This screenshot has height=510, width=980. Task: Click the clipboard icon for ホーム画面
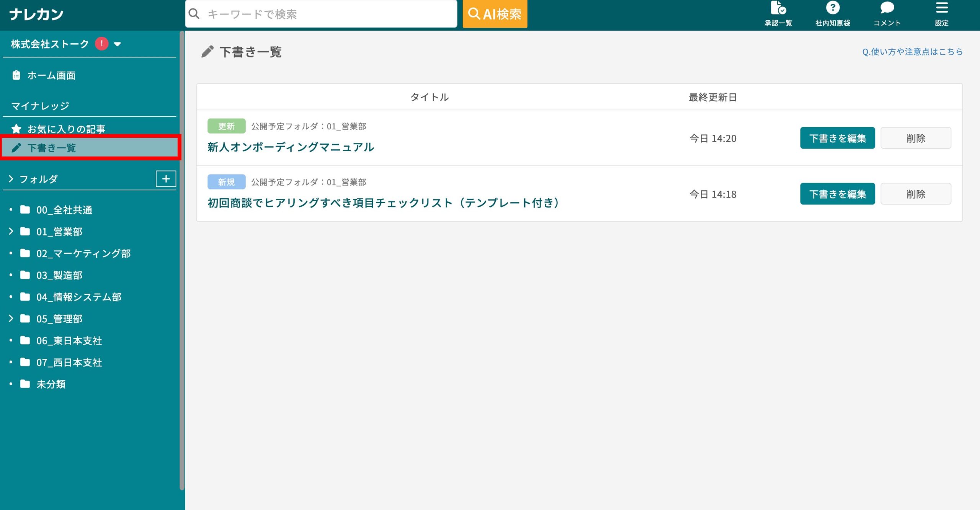(x=16, y=75)
